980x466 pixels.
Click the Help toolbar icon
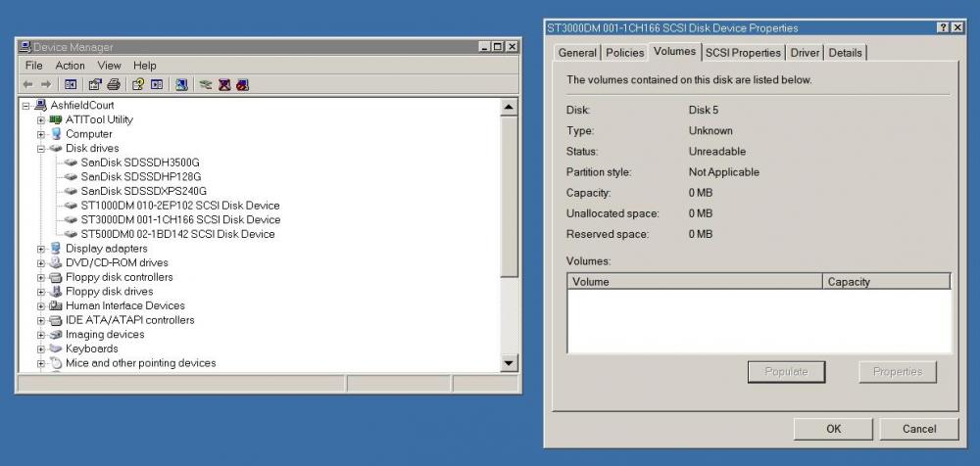click(138, 85)
